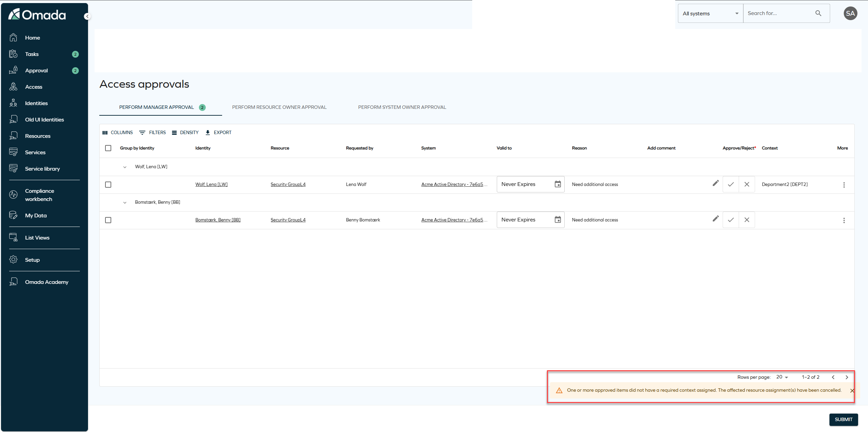
Task: Tick the checkbox for Bomstærk, Benny's row
Action: [x=108, y=220]
